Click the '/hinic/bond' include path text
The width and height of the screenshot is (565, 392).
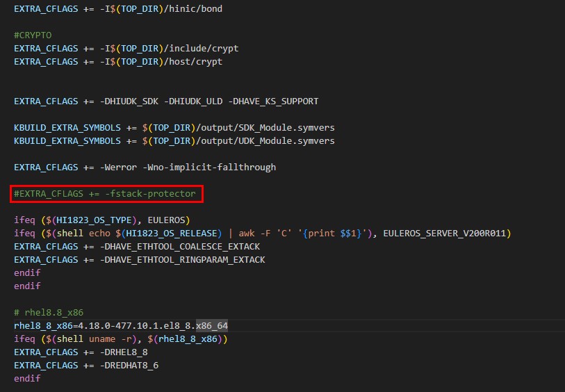pyautogui.click(x=193, y=8)
